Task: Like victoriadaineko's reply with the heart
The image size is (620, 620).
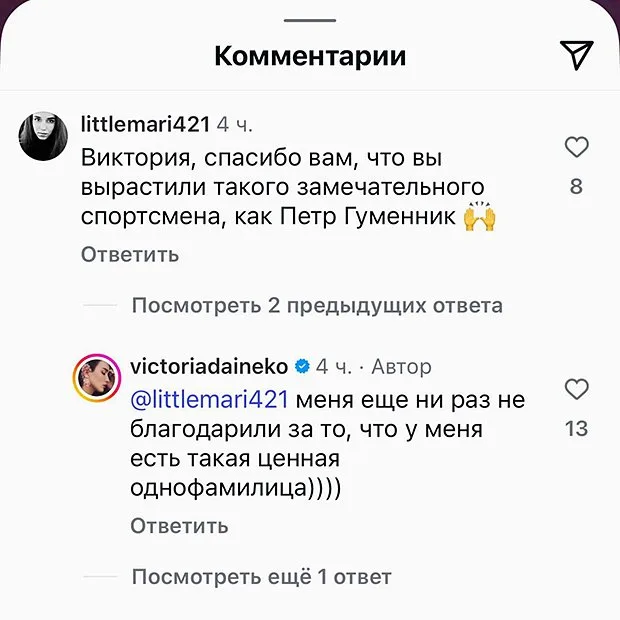Action: (x=577, y=389)
